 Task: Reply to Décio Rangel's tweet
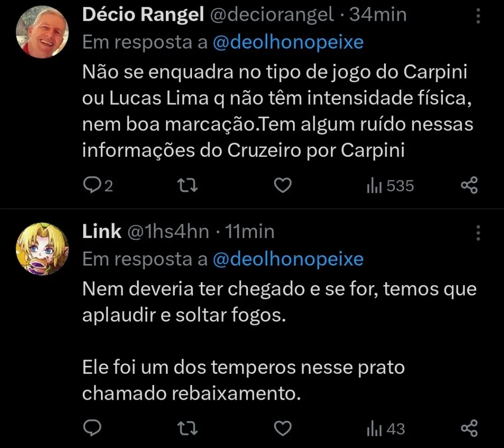[x=94, y=185]
